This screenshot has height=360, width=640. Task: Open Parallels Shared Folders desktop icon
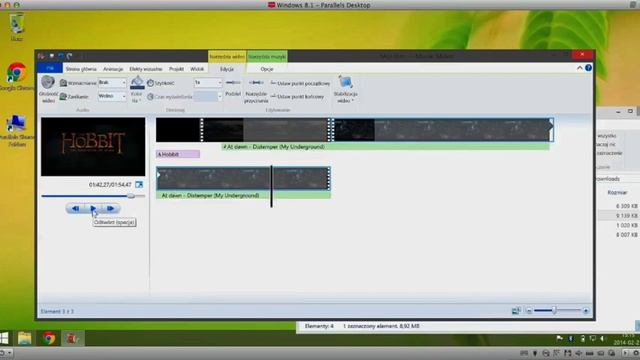pyautogui.click(x=17, y=131)
